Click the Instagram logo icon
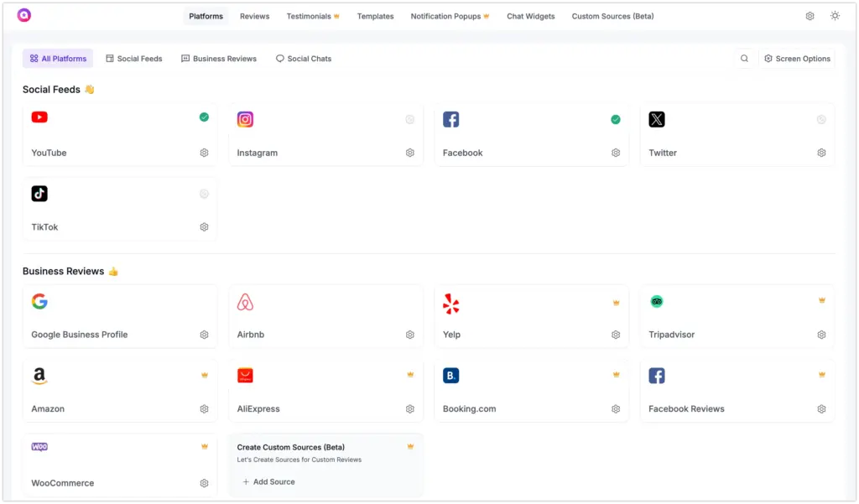 (244, 119)
